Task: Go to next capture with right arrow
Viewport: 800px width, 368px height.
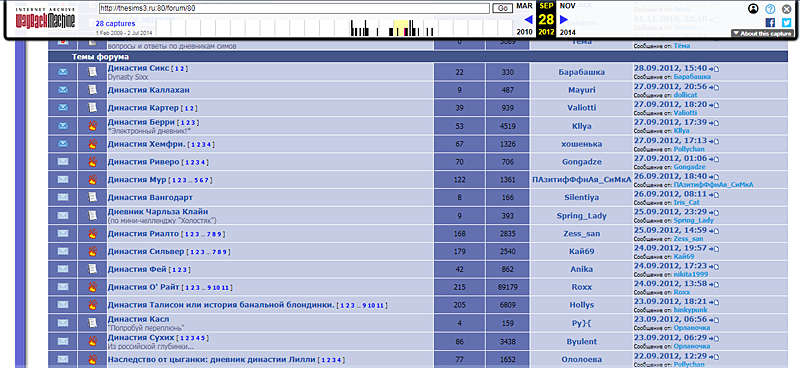Action: point(564,19)
